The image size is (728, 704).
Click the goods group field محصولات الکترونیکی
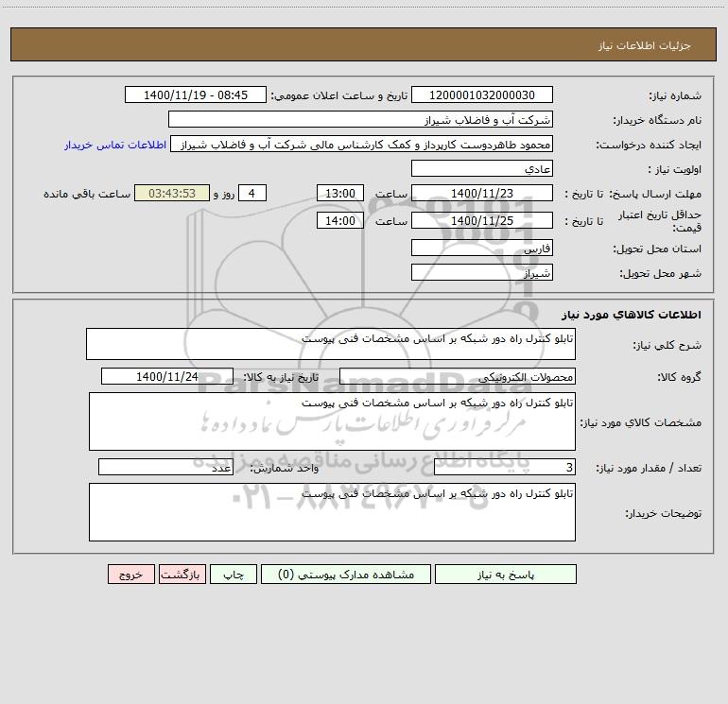458,376
